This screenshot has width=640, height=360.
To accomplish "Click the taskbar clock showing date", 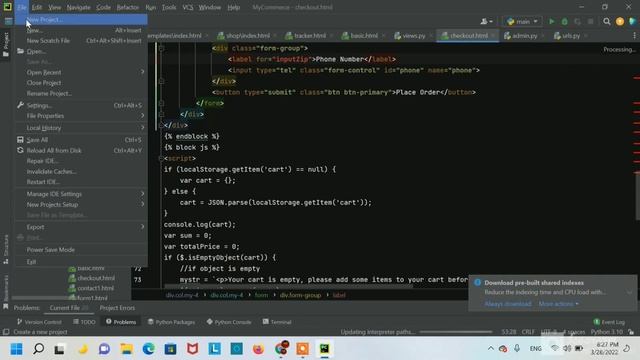I will (604, 348).
